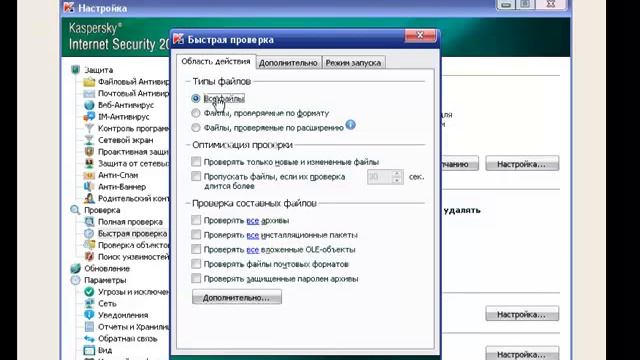Click the Вид monitor icon
640x360 pixels.
coord(89,350)
